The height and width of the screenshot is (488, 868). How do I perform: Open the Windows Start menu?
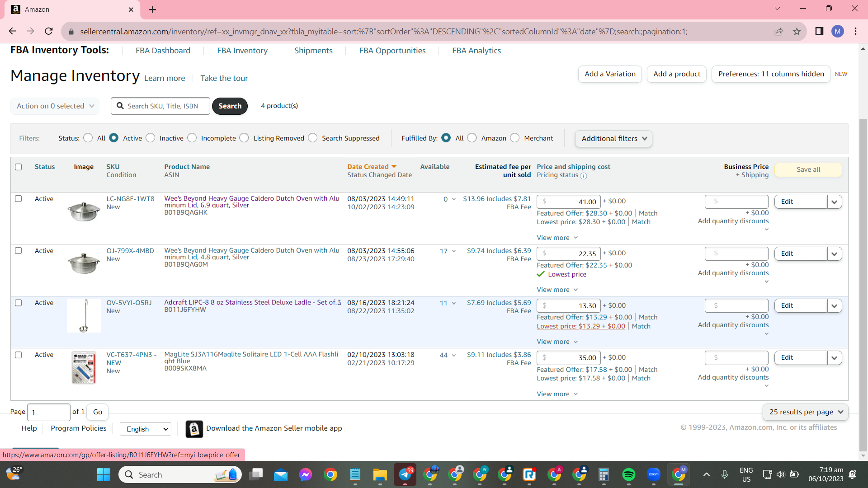(104, 474)
